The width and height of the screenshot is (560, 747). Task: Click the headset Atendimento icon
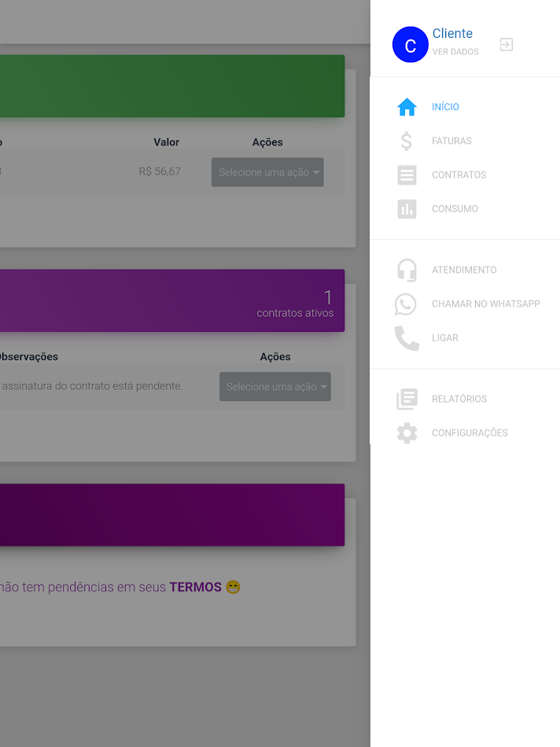click(407, 270)
